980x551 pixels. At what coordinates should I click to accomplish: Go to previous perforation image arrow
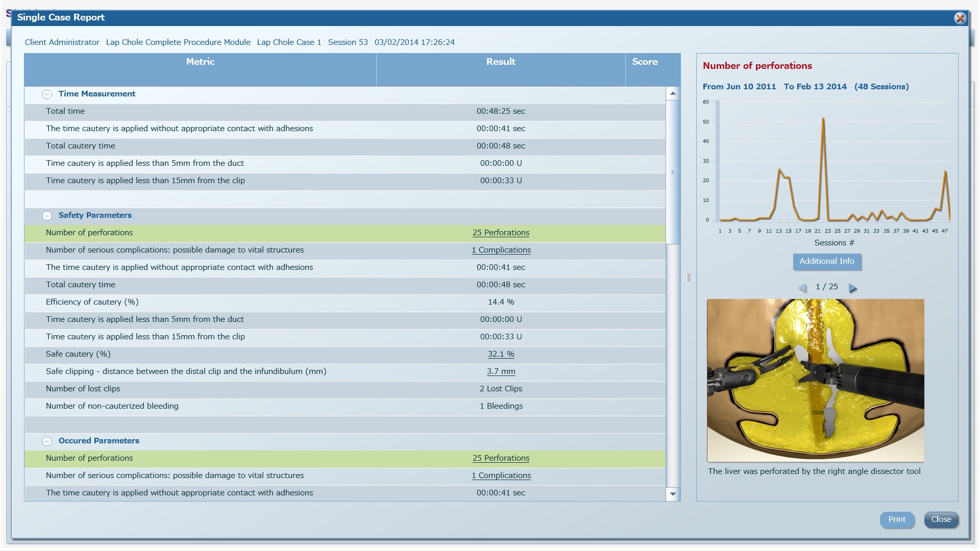pyautogui.click(x=802, y=288)
